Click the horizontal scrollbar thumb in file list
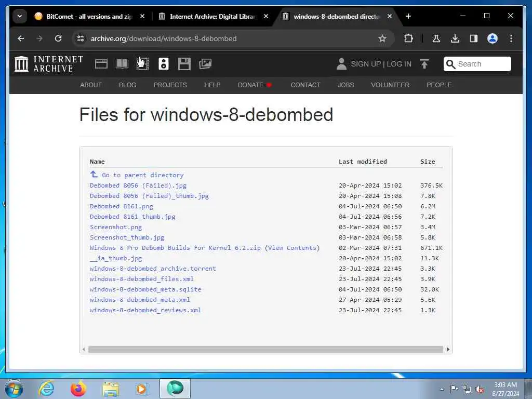This screenshot has height=399, width=532. pos(265,349)
